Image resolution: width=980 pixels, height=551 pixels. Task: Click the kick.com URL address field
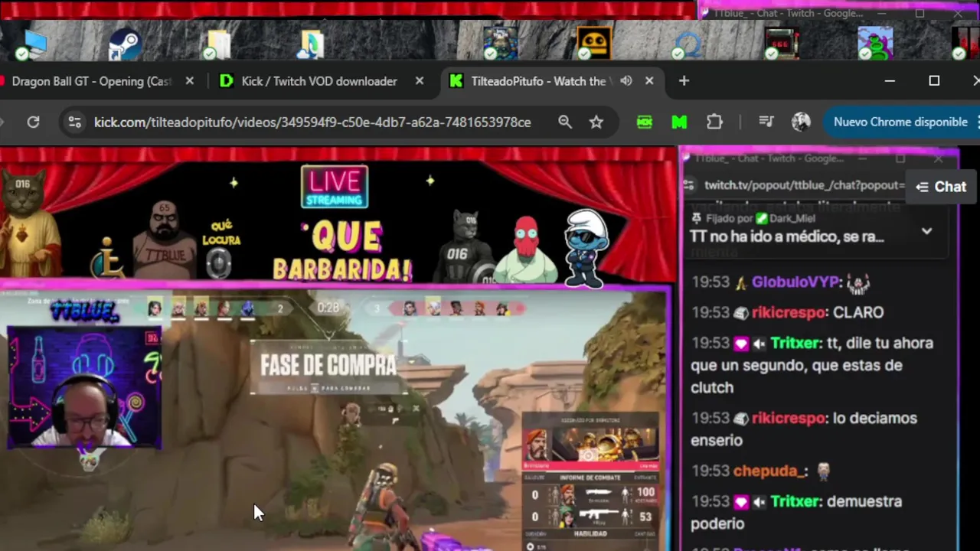312,122
